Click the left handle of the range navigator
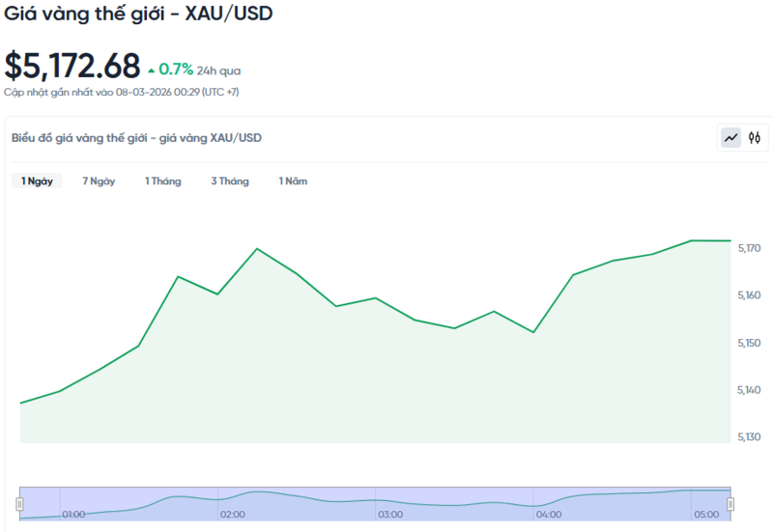The height and width of the screenshot is (532, 773). [x=19, y=503]
